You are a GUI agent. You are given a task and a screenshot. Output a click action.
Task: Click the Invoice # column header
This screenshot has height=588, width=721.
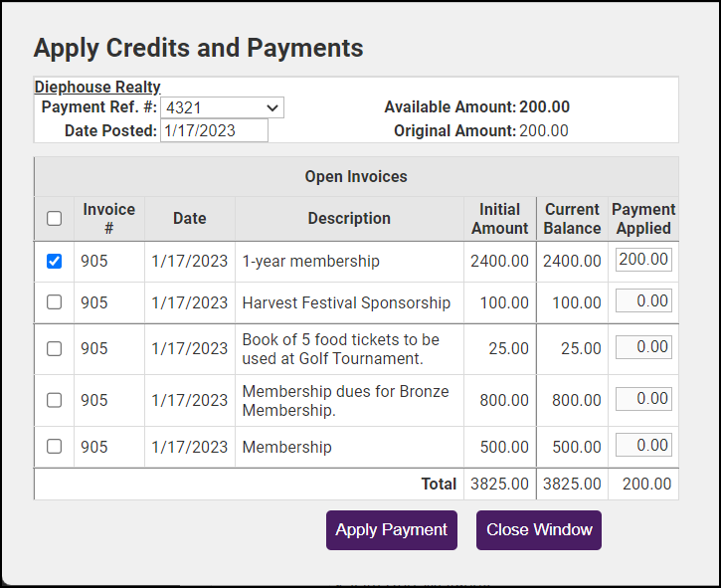(109, 219)
